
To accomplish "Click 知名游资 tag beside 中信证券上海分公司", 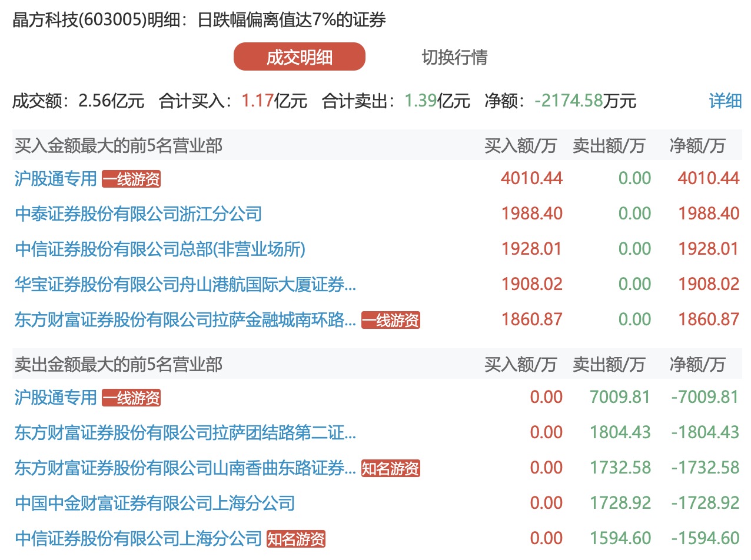I will [x=296, y=539].
